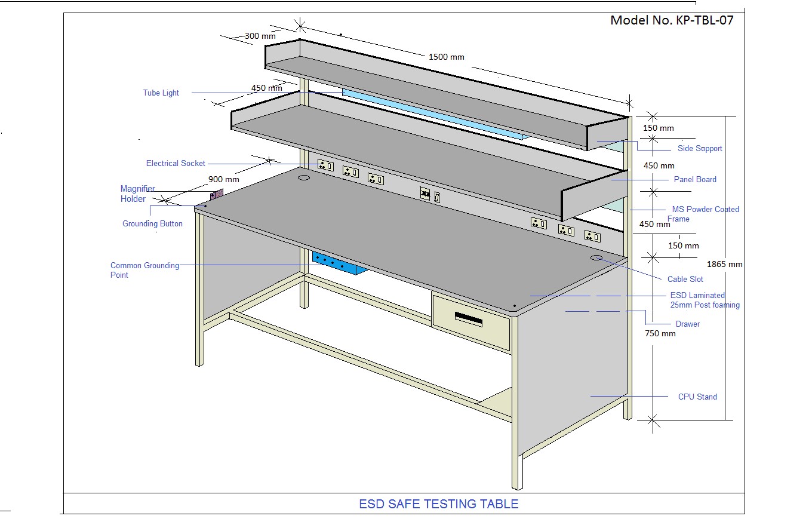The image size is (812, 528).
Task: Click the CPU Stand label
Action: click(697, 397)
